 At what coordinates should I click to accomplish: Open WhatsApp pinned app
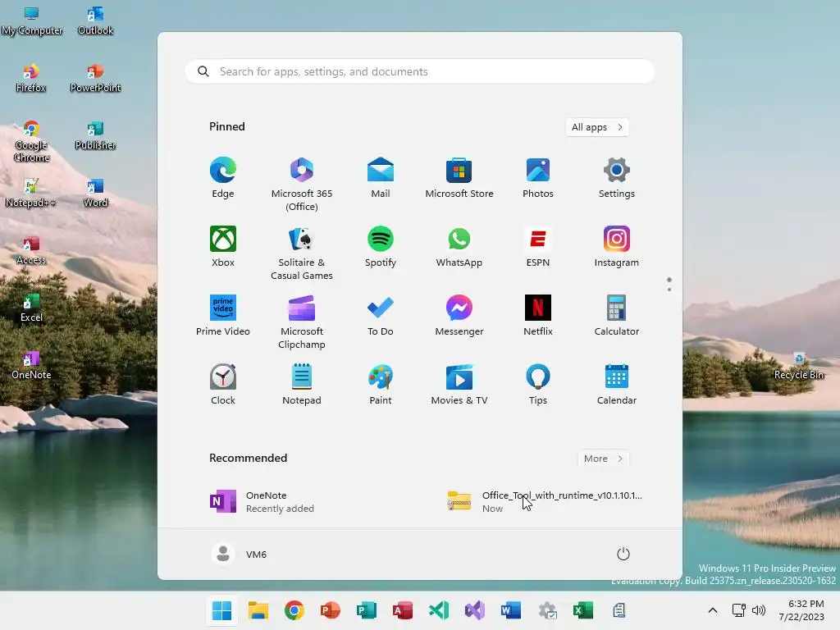click(459, 247)
